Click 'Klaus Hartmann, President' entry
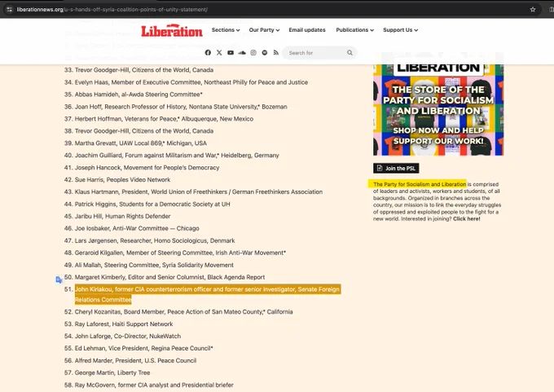The width and height of the screenshot is (554, 392). 199,192
